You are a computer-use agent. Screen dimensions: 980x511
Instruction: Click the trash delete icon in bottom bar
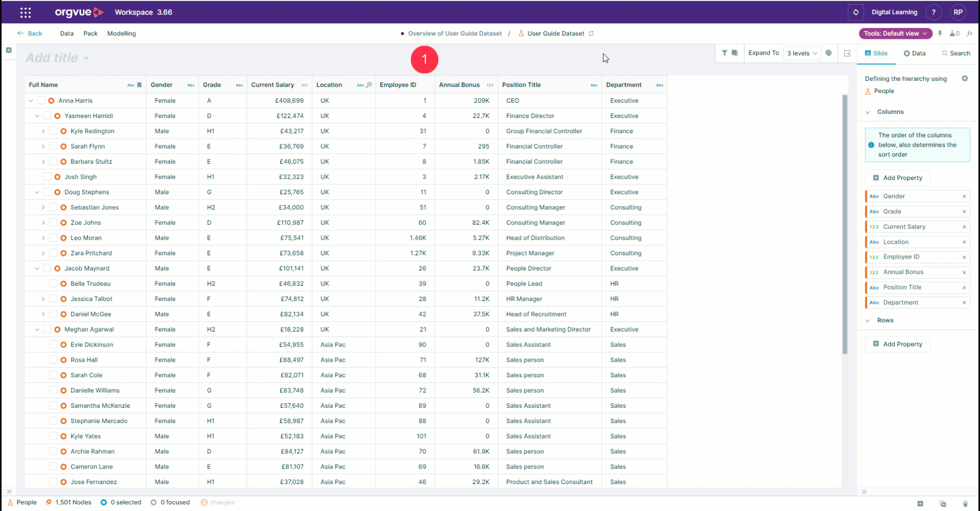coord(965,503)
